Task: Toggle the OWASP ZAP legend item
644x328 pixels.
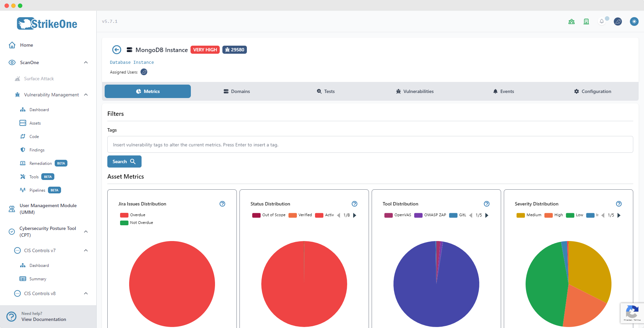Action: coord(430,215)
